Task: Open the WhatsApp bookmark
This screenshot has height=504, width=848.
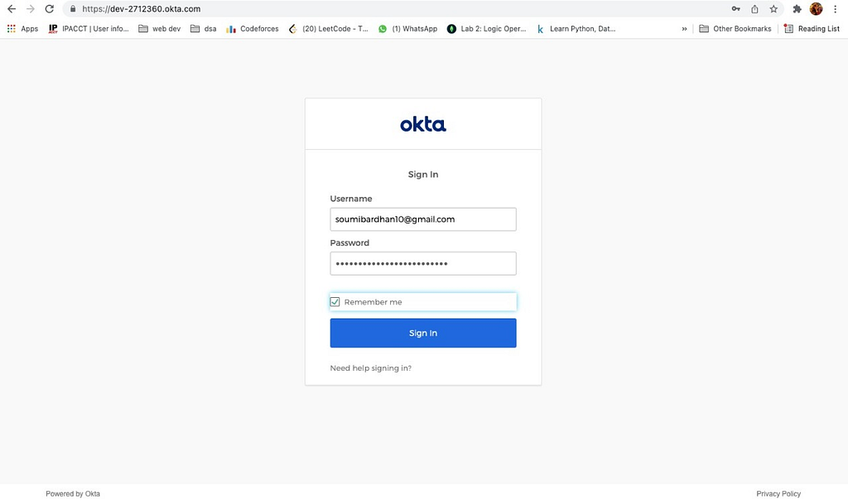Action: pyautogui.click(x=407, y=29)
